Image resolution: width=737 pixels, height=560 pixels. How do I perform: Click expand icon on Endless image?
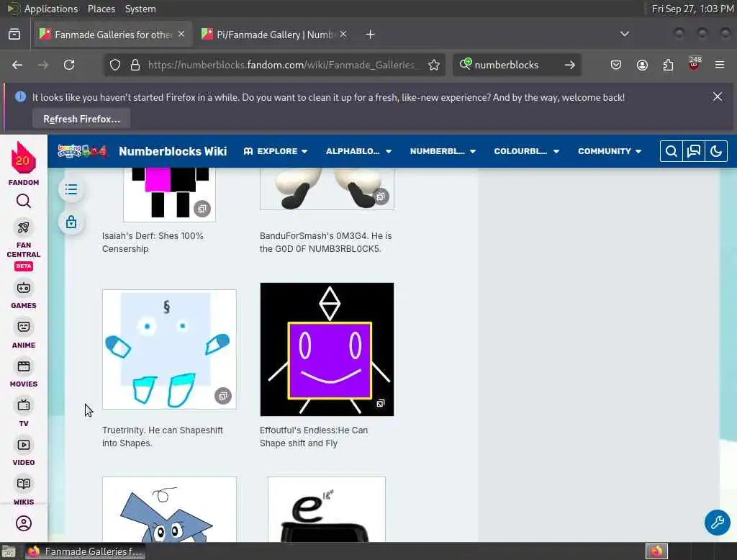click(x=381, y=403)
